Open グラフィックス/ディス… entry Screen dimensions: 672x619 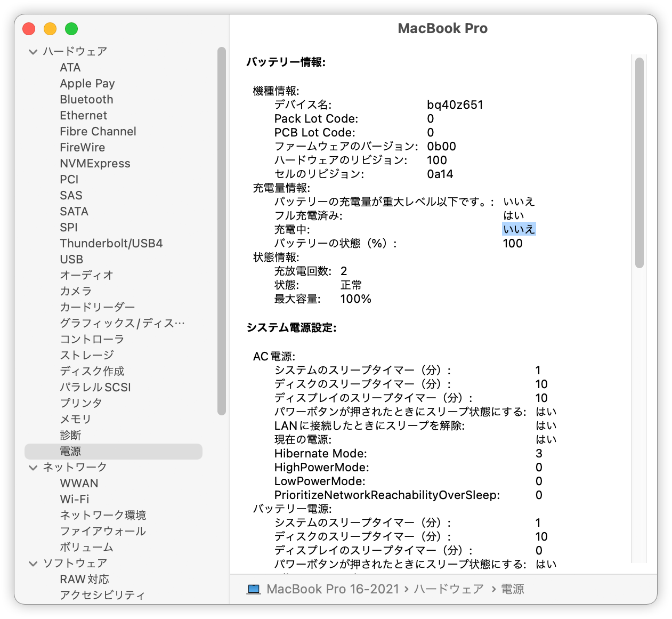(123, 324)
